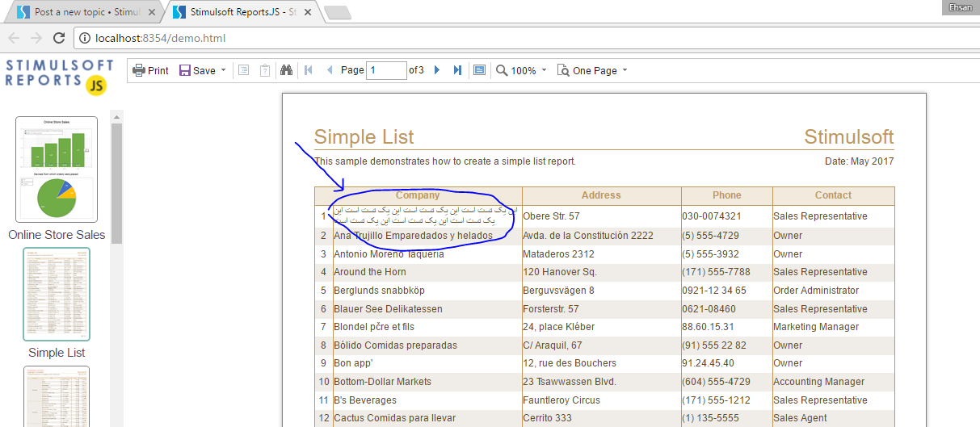
Task: Click the browser back button
Action: point(14,38)
